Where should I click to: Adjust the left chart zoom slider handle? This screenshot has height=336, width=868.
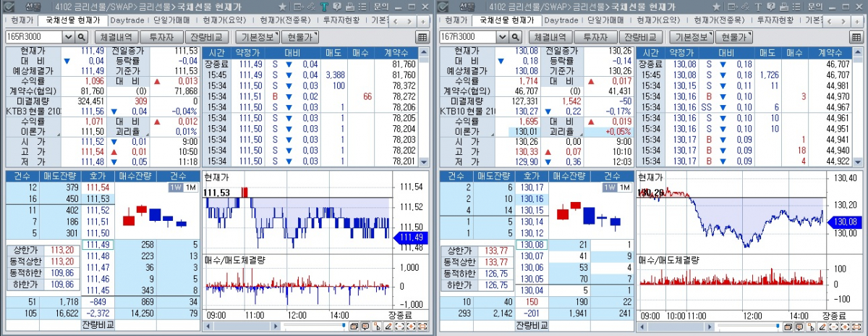[344, 325]
